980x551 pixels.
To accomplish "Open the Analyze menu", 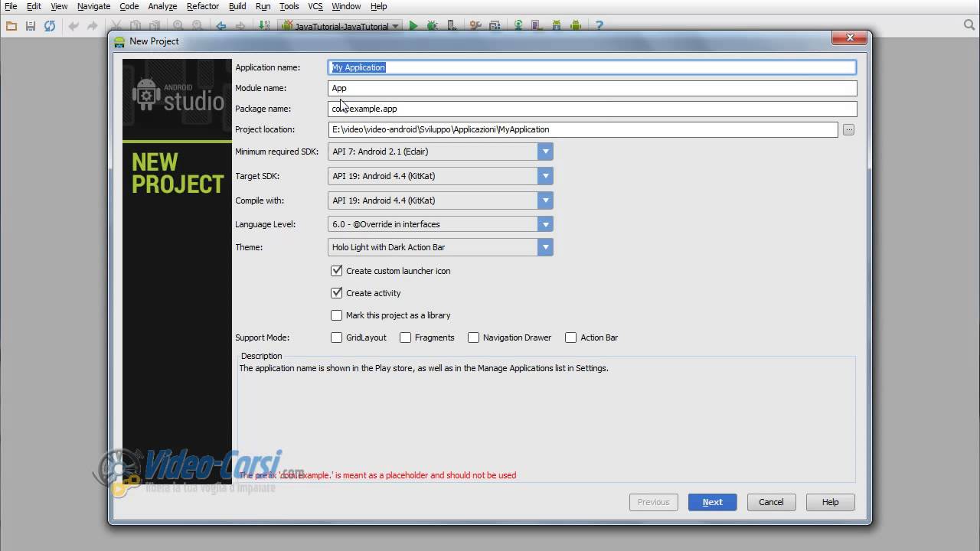I will 162,6.
